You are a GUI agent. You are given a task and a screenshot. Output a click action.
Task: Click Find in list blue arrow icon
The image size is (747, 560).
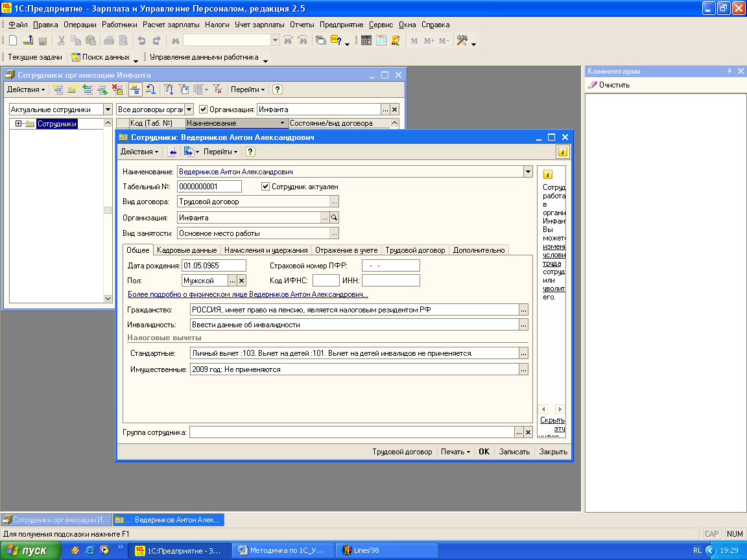(172, 152)
